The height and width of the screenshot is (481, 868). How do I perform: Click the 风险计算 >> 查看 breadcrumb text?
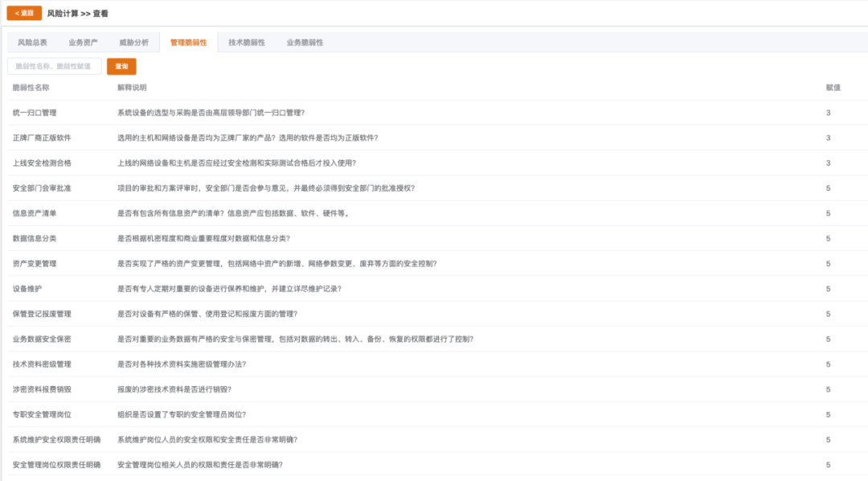pos(77,14)
